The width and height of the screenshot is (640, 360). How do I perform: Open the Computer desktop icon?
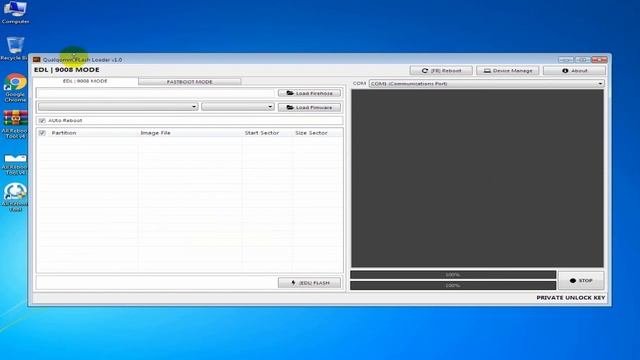pos(15,12)
